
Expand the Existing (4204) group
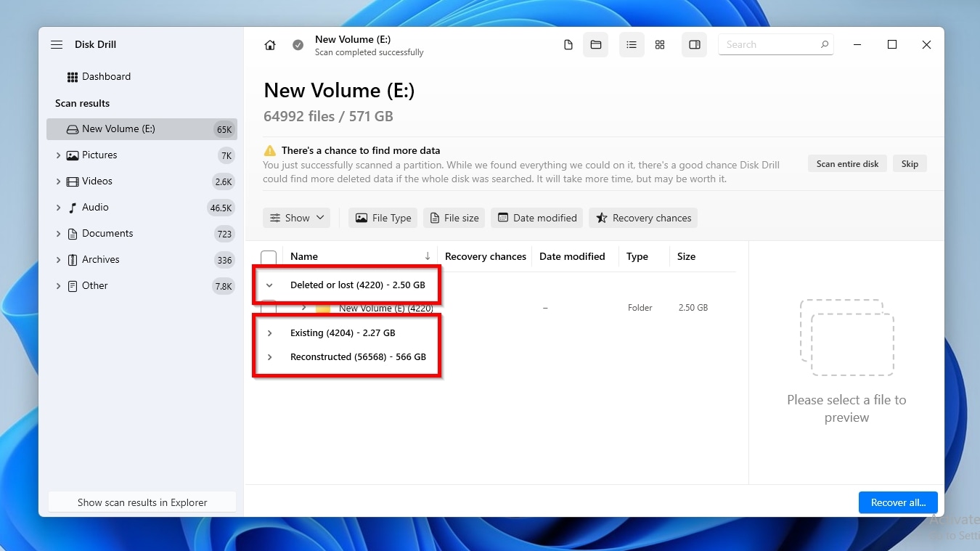coord(269,333)
